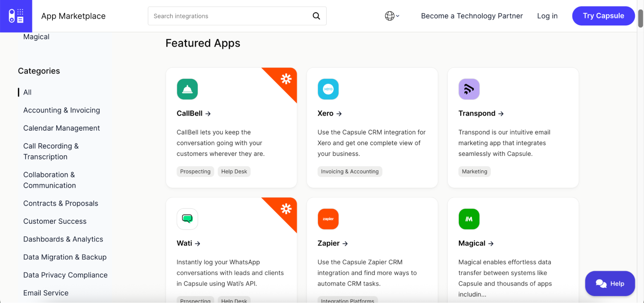Image resolution: width=644 pixels, height=303 pixels.
Task: Click the Wati app icon
Action: (x=187, y=219)
